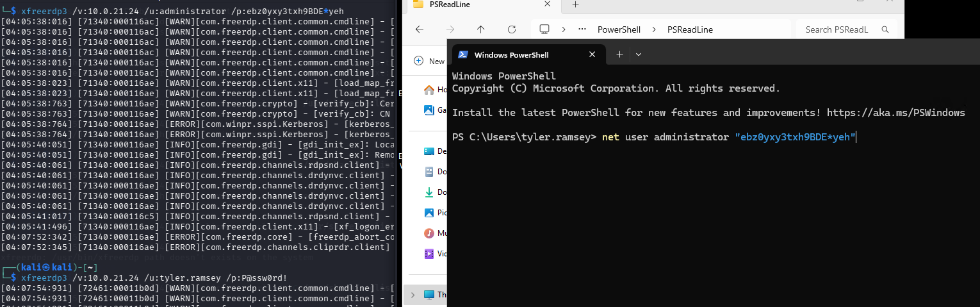This screenshot has width=980, height=307.
Task: Click the Up directory arrow in File Explorer
Action: point(480,29)
